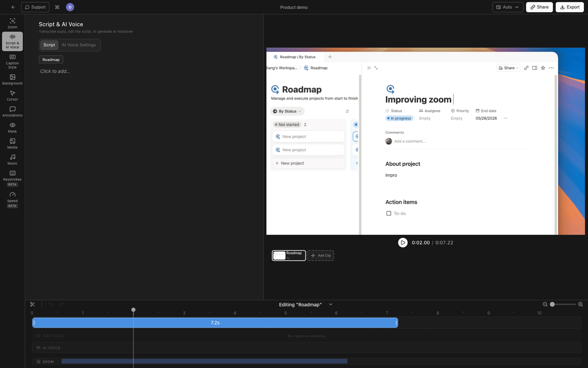Add a new clip
The height and width of the screenshot is (368, 588).
[x=320, y=255]
